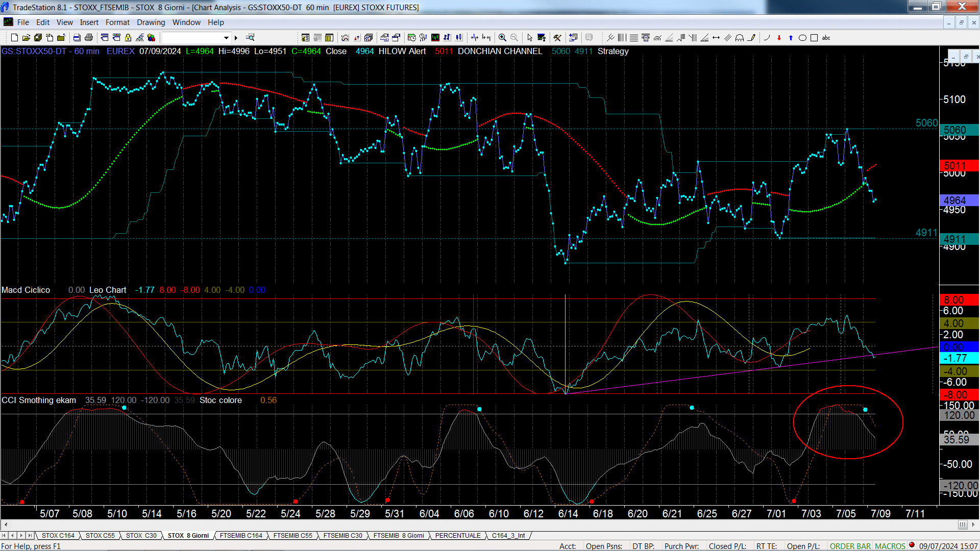Open the hammer and pick tools icon
The height and width of the screenshot is (551, 980).
pos(557,38)
